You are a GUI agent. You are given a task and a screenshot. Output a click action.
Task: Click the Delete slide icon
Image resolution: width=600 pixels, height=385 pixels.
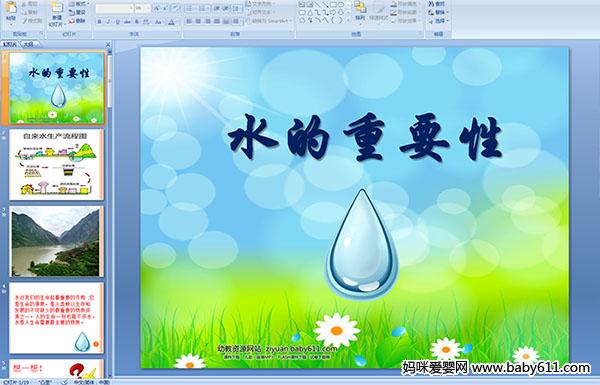(78, 21)
